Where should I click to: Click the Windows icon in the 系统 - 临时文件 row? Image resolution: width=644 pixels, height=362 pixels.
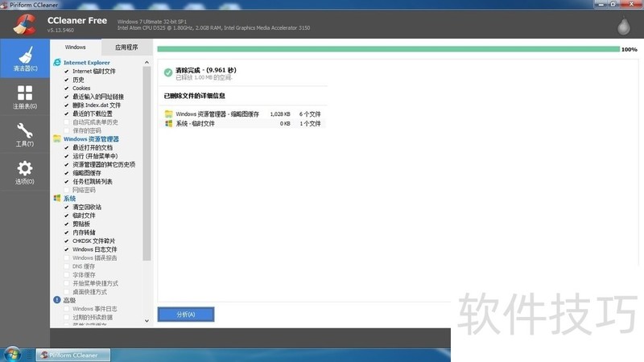(x=168, y=123)
